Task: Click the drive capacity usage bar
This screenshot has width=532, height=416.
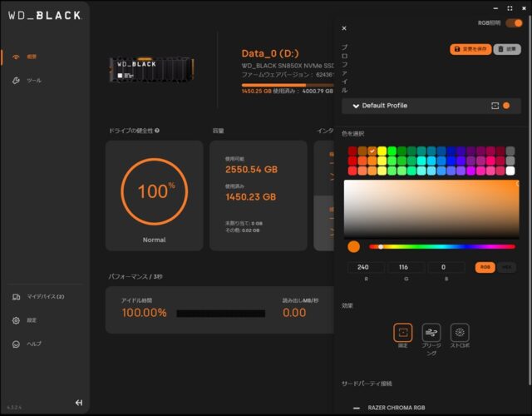Action: pos(288,85)
